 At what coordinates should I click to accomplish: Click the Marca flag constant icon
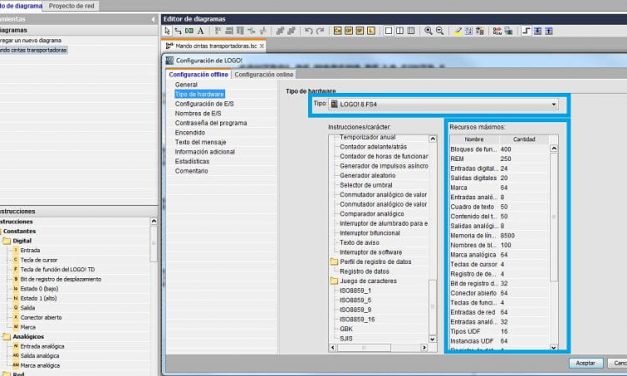pos(16,327)
